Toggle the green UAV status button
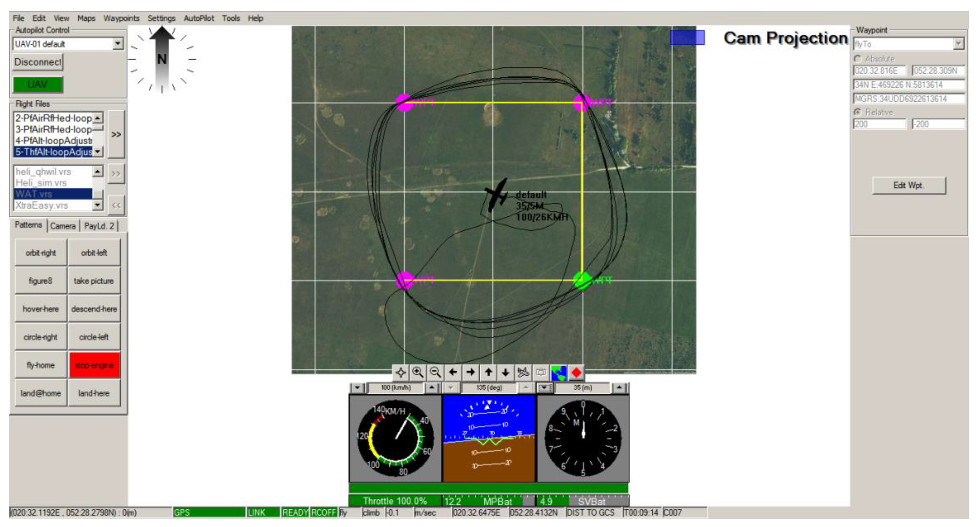This screenshot has width=980, height=527. pyautogui.click(x=38, y=84)
